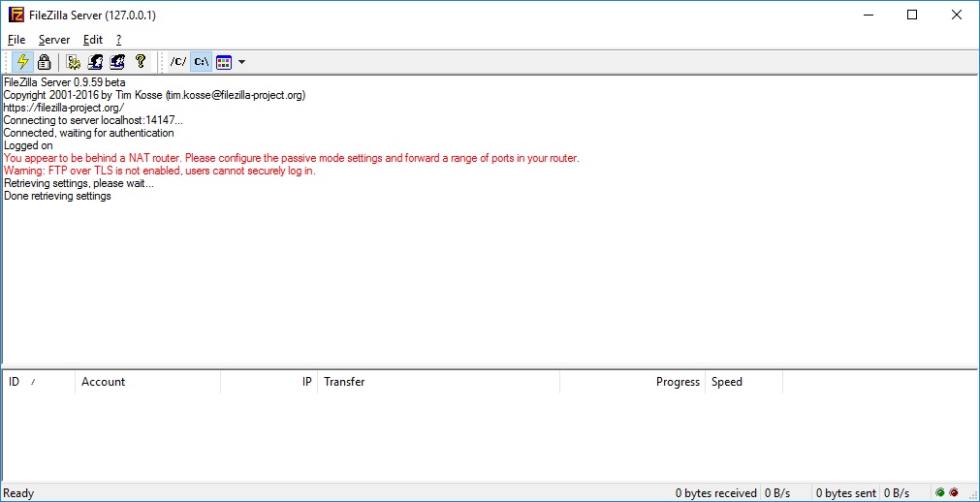The height and width of the screenshot is (502, 980).
Task: Click the yellow question mark help icon
Action: point(141,62)
